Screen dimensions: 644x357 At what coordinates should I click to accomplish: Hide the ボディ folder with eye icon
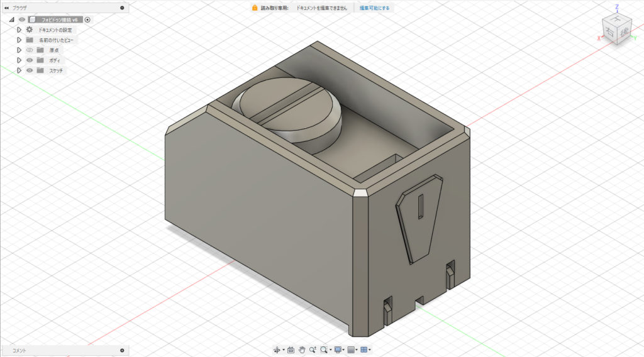pyautogui.click(x=29, y=60)
